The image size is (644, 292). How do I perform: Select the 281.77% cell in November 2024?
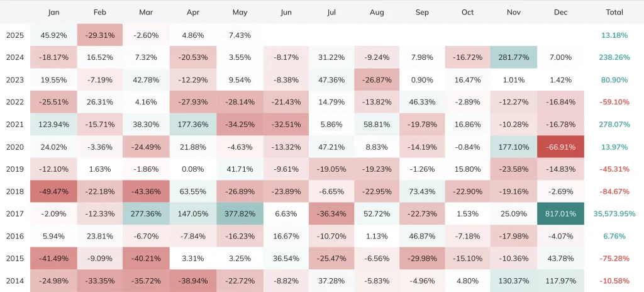pos(514,57)
